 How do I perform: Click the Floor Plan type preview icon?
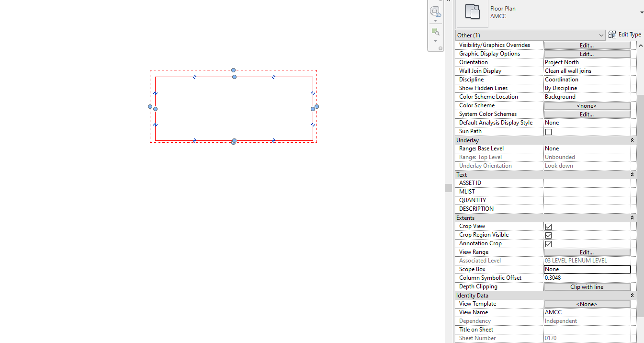tap(472, 12)
